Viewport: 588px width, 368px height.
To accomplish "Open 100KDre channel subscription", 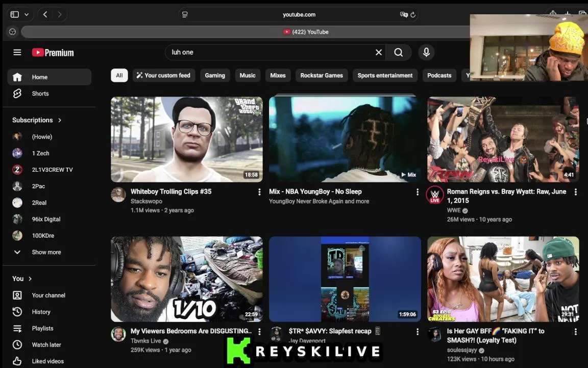I will pyautogui.click(x=49, y=236).
